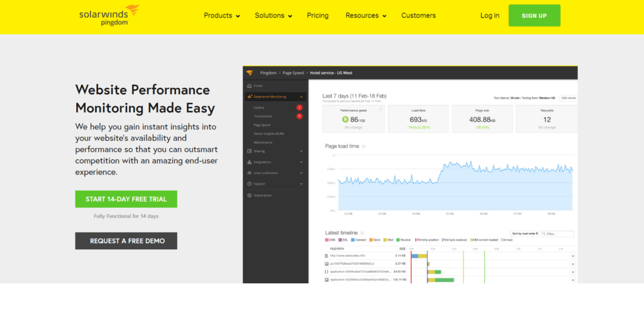
Task: Click image icon for 125.14 KB row
Action: [x=326, y=279]
